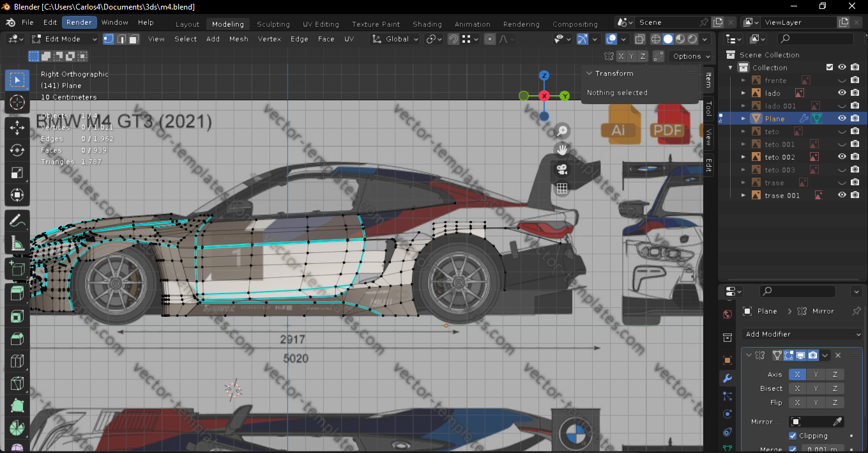Select the Bevel tool
Screen dimensions: 868x453
pos(17,339)
